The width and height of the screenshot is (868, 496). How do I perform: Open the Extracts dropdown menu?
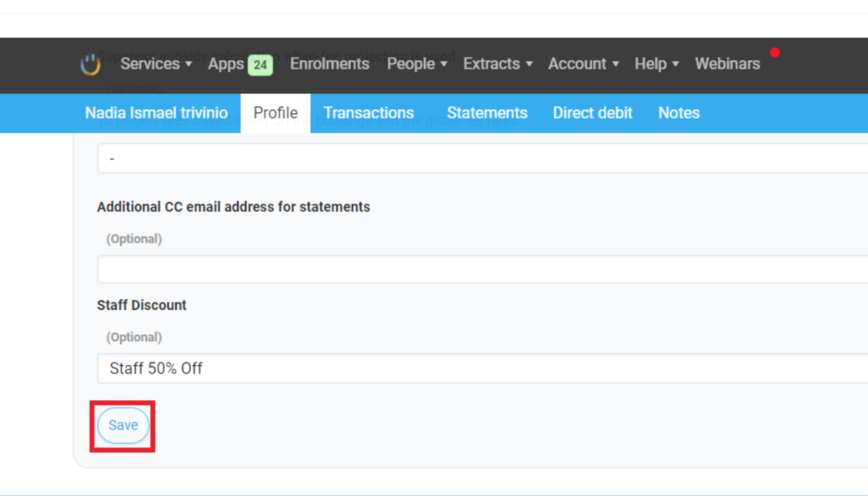498,64
